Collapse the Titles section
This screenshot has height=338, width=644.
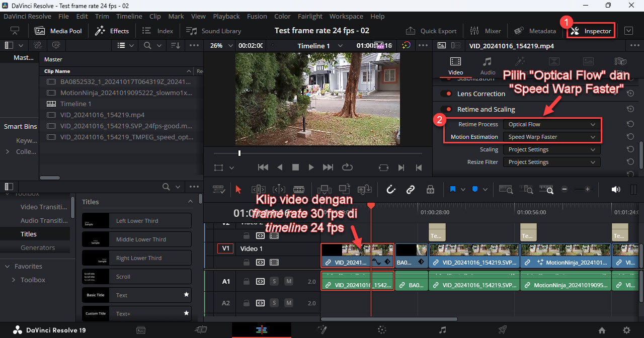[x=190, y=202]
